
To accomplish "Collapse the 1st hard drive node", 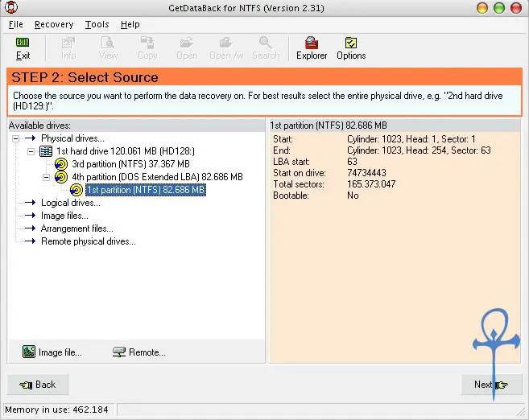I will point(31,151).
